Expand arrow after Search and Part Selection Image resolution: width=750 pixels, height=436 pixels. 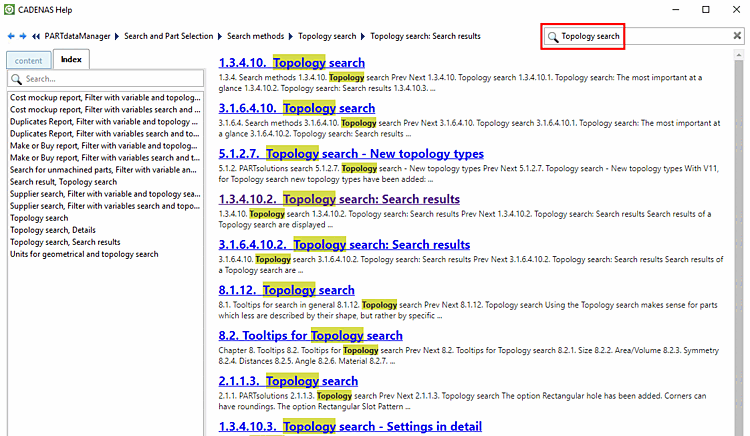(x=220, y=36)
